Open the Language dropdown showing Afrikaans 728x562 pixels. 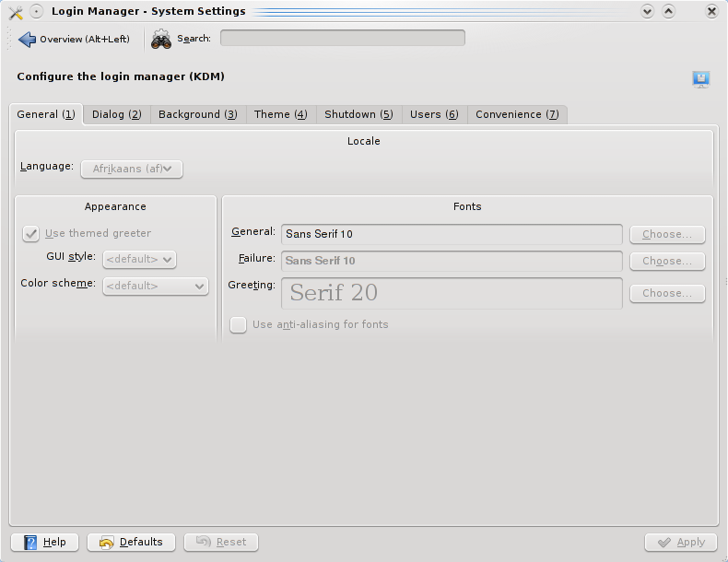pos(132,169)
